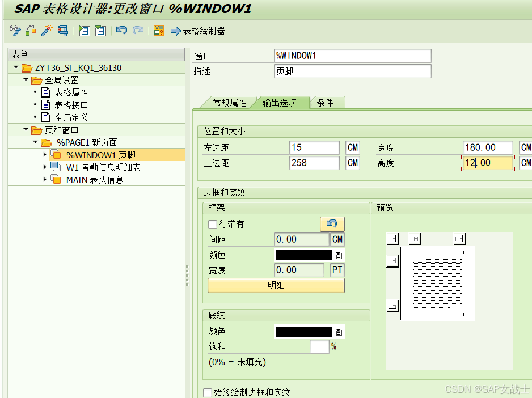Expand the %WINDOW1 页脚 node

click(x=44, y=155)
